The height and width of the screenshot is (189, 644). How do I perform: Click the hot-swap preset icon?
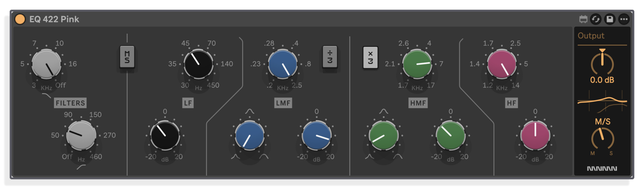click(595, 19)
